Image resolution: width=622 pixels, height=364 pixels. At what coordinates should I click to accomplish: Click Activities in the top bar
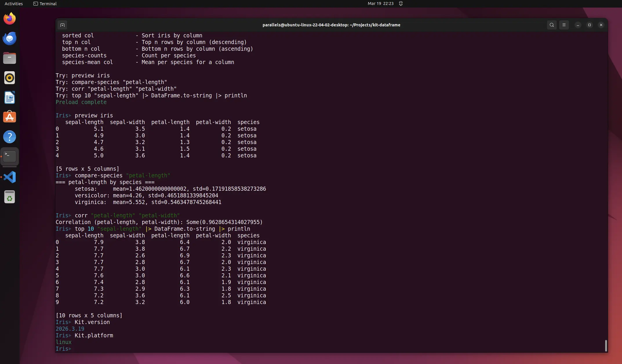[x=13, y=3]
